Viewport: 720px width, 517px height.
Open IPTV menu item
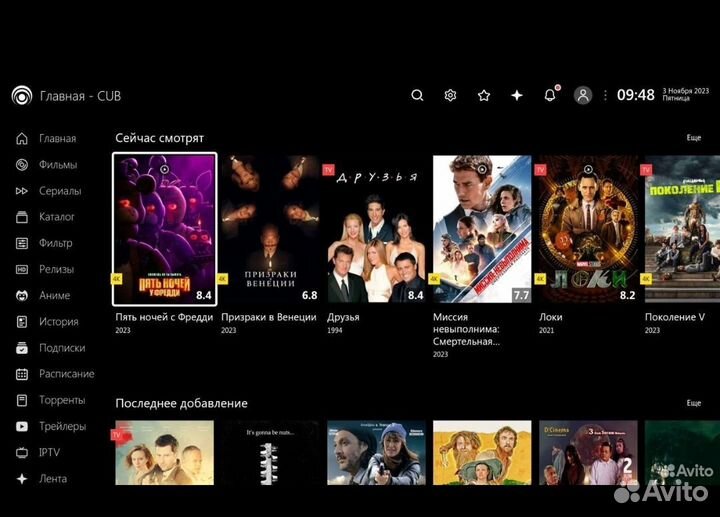pos(50,453)
